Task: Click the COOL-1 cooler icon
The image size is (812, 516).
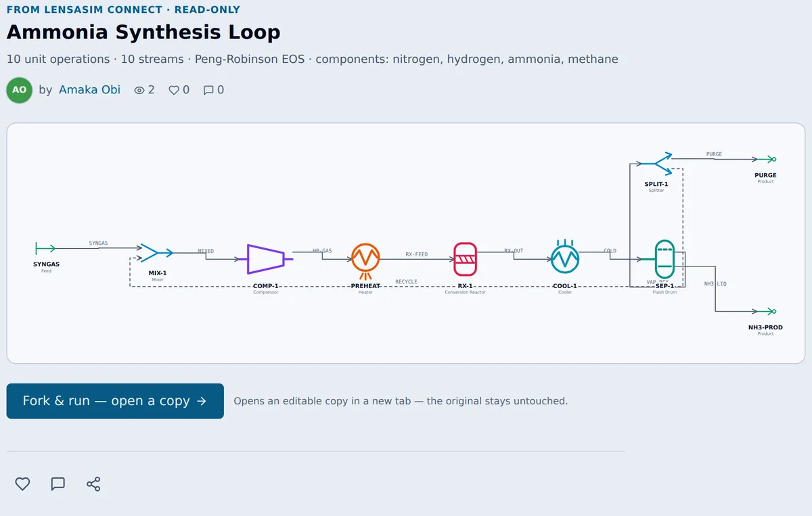Action: [x=565, y=257]
